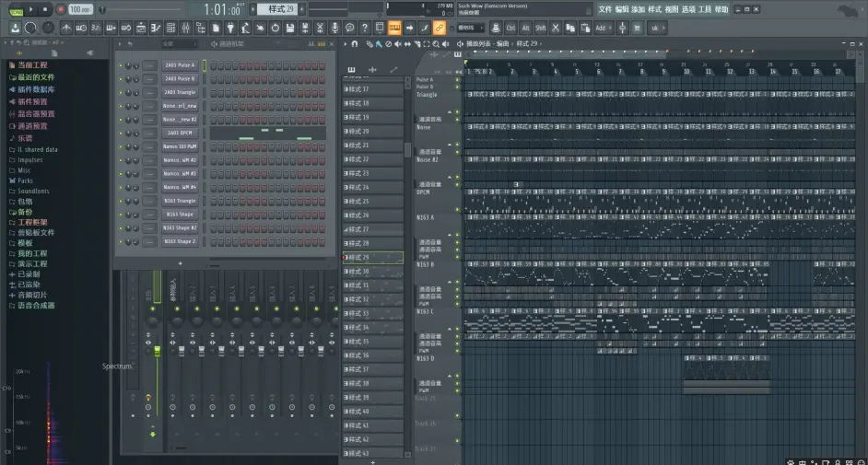Open the 帮助 menu
This screenshot has width=868, height=465.
point(721,9)
